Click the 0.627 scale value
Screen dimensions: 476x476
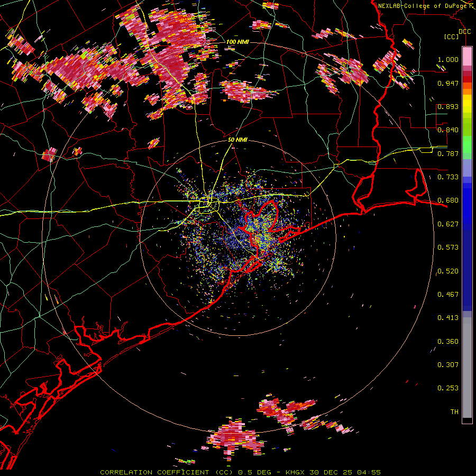coord(448,224)
